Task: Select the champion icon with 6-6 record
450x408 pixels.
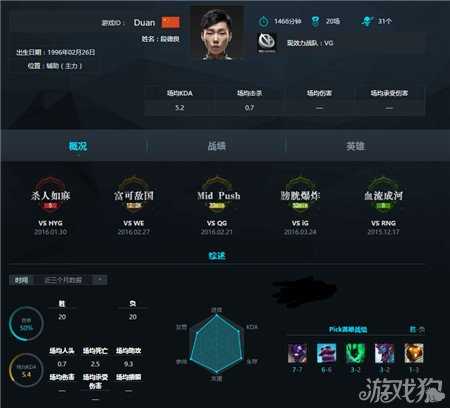Action: (x=326, y=353)
